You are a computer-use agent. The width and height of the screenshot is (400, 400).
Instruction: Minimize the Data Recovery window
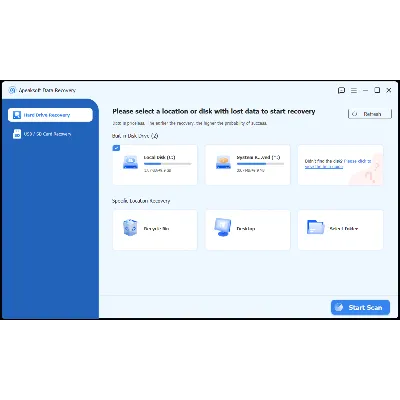click(366, 90)
